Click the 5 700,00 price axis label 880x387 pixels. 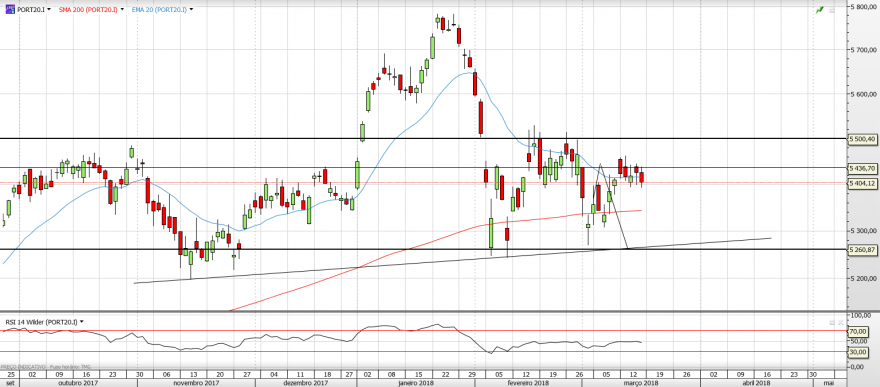[x=864, y=50]
